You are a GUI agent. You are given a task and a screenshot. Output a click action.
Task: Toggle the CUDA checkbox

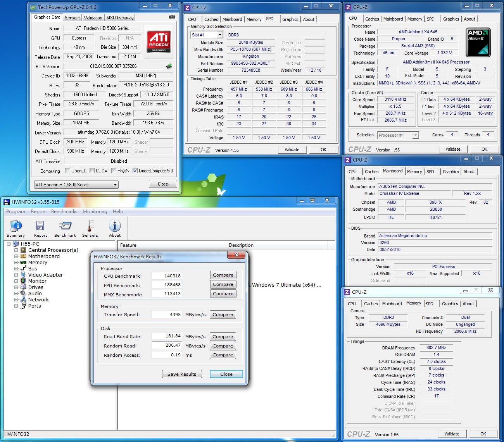92,171
